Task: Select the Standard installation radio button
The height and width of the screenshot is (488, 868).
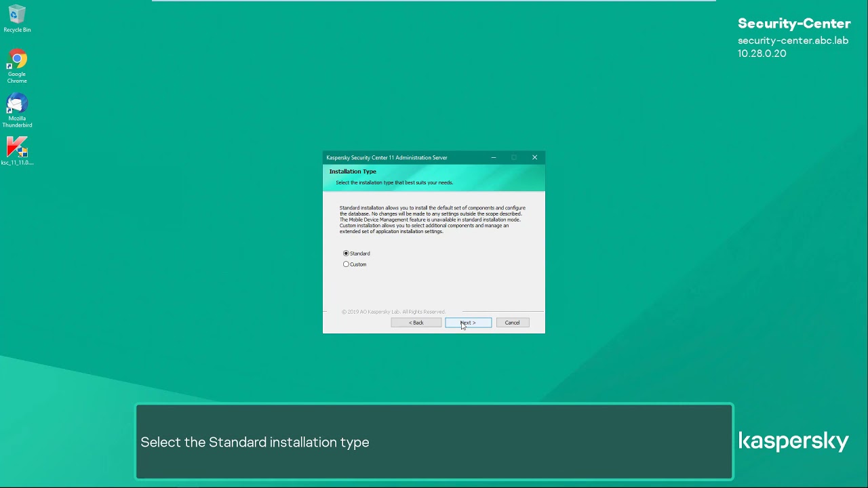Action: [x=346, y=253]
